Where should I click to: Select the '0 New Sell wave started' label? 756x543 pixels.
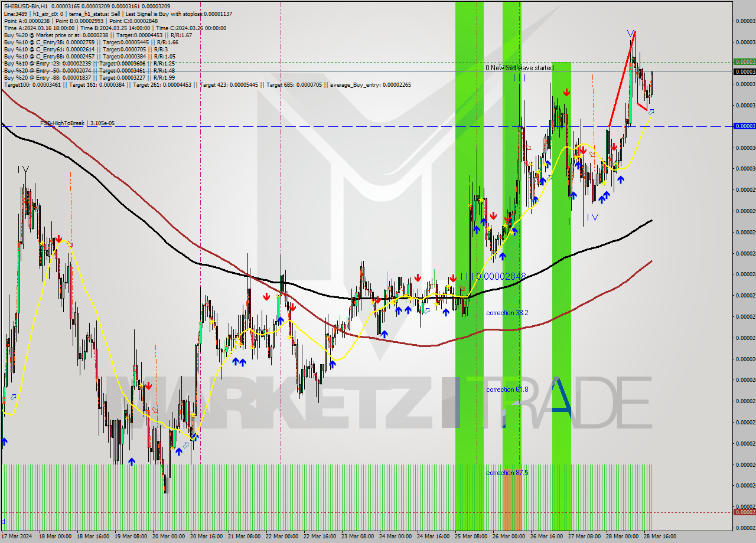pos(520,68)
